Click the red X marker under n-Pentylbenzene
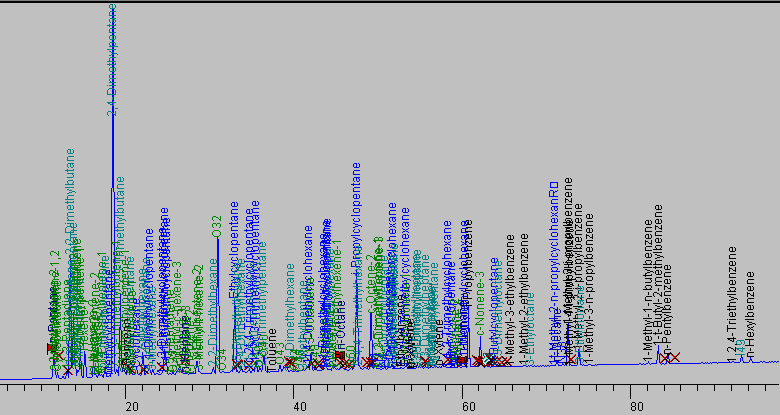The image size is (780, 415). (666, 357)
